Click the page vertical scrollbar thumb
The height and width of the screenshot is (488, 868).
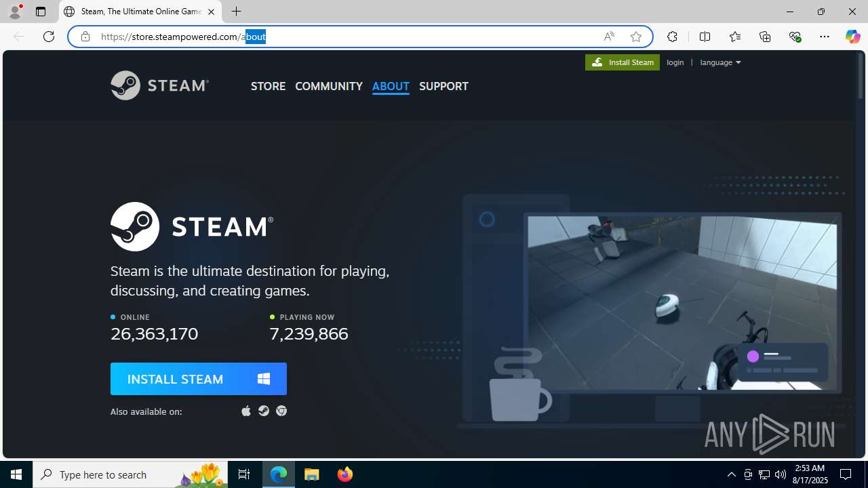click(x=861, y=77)
